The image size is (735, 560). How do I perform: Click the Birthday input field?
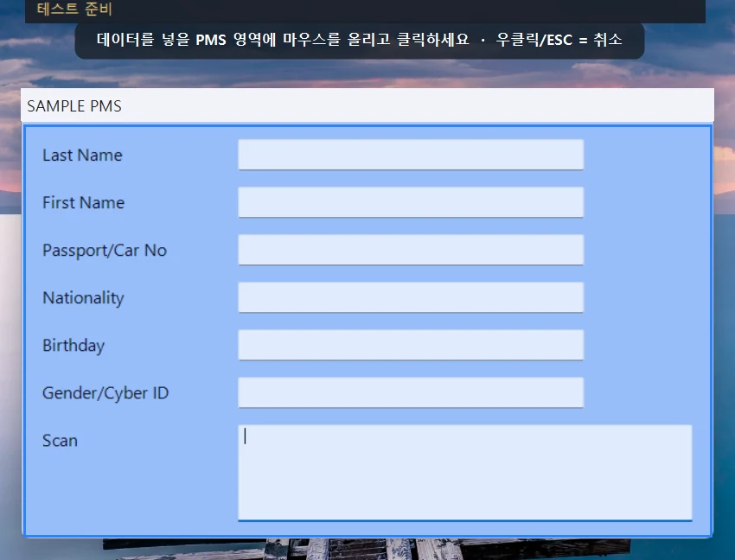(411, 345)
